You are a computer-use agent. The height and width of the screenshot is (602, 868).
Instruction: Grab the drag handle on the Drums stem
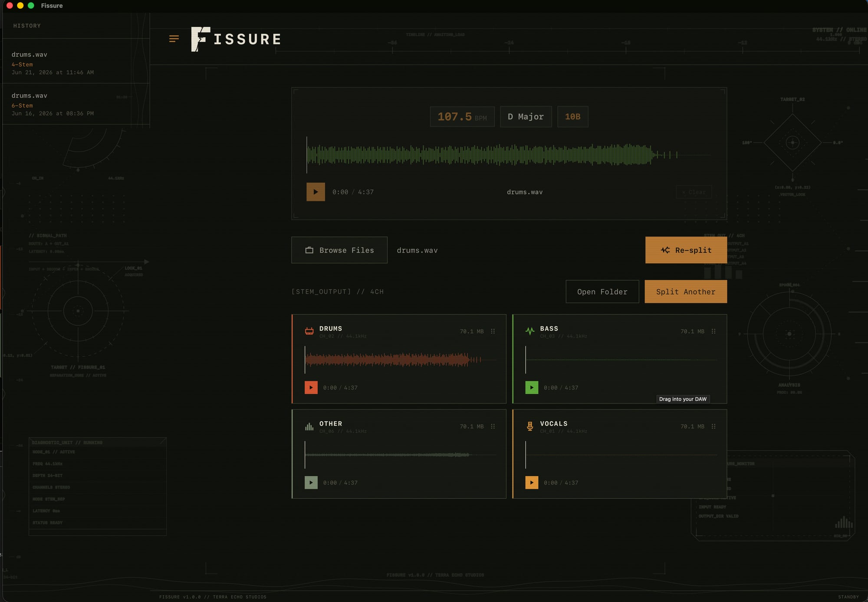(x=493, y=331)
